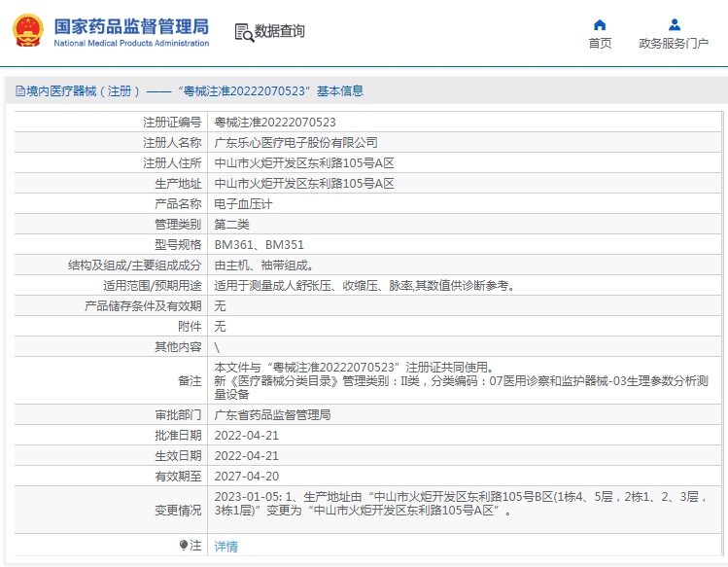This screenshot has height=567, width=728.
Task: Click the 备注 remarks text
Action: 461,381
